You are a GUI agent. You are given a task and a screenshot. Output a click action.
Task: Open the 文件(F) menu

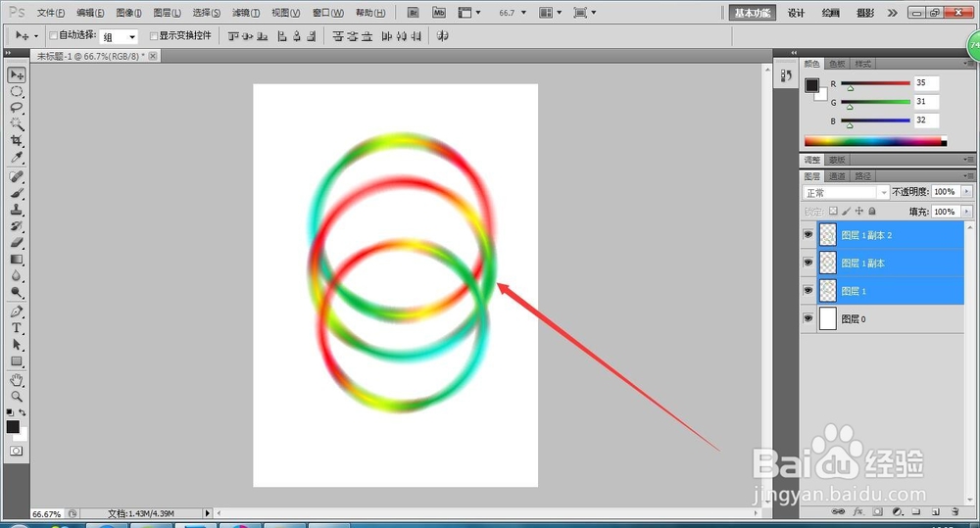point(51,13)
